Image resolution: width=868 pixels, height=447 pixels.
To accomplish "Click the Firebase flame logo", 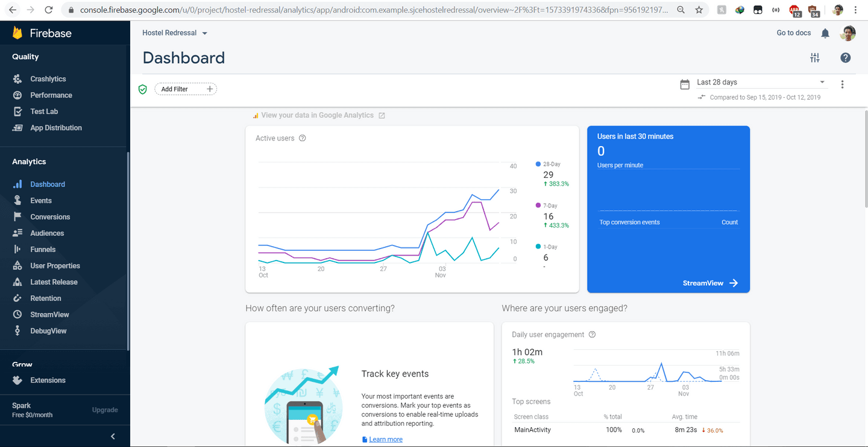I will click(17, 33).
